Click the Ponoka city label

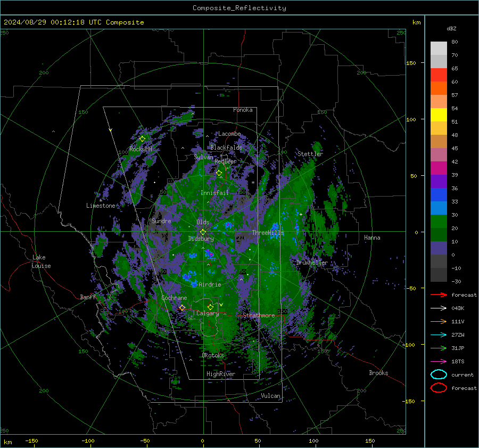tap(243, 110)
